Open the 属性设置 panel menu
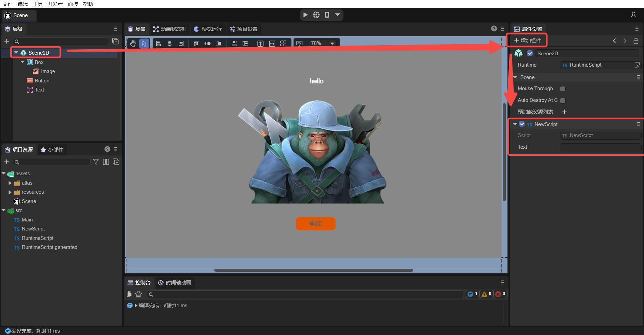Viewport: 644px width, 335px height. (x=637, y=29)
